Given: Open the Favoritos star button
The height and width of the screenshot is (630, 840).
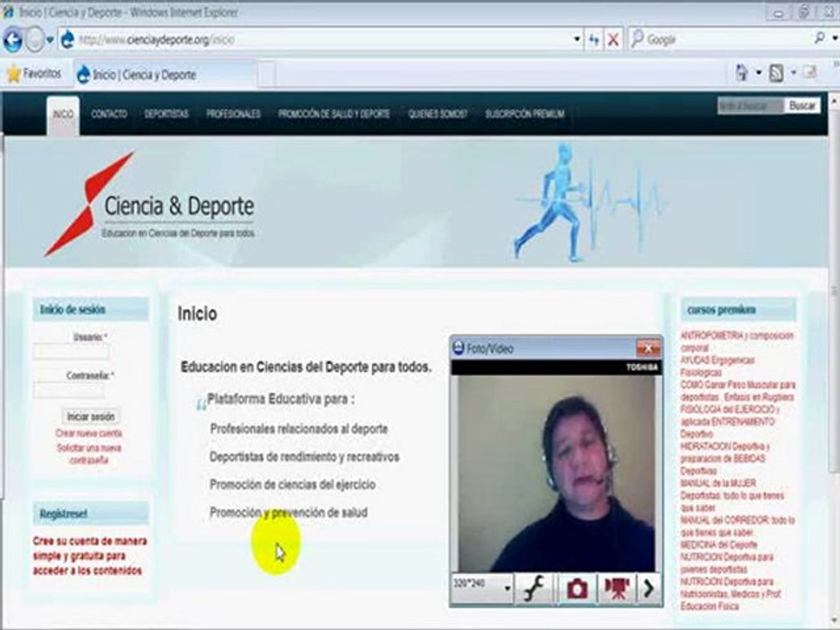Looking at the screenshot, I should (34, 73).
